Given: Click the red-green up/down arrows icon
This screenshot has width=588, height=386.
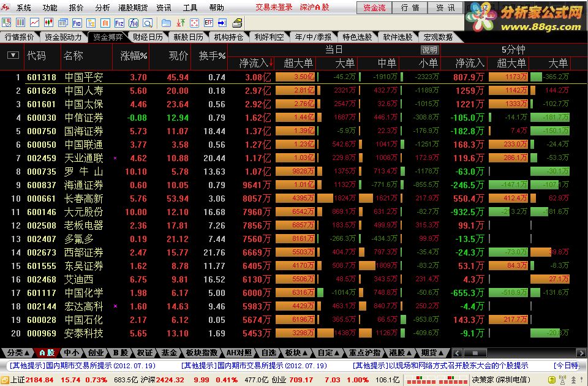Looking at the screenshot, I should 180,23.
